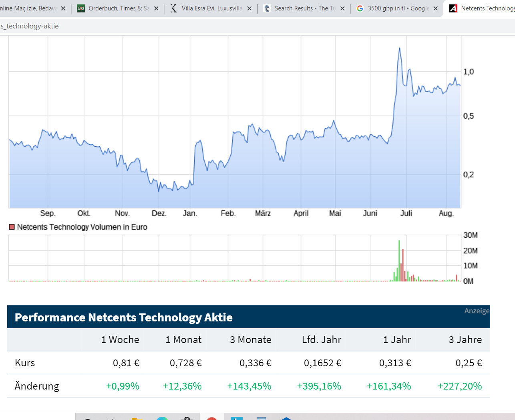
Task: Open the blue document app from the taskbar
Action: coord(237,419)
